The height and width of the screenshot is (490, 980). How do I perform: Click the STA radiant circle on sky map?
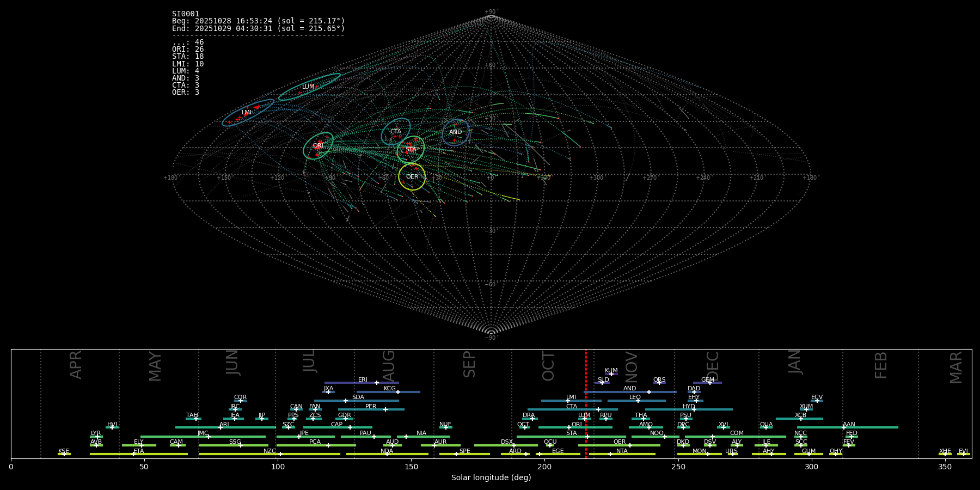(411, 149)
